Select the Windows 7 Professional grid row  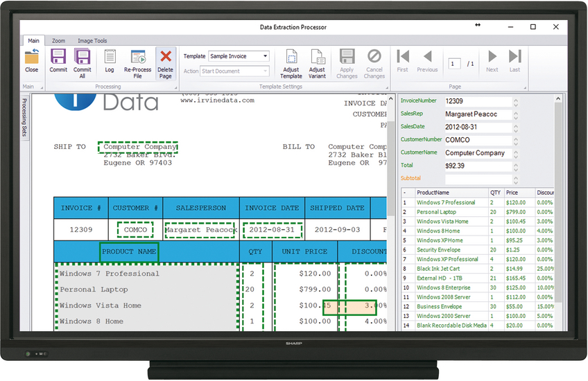point(477,202)
